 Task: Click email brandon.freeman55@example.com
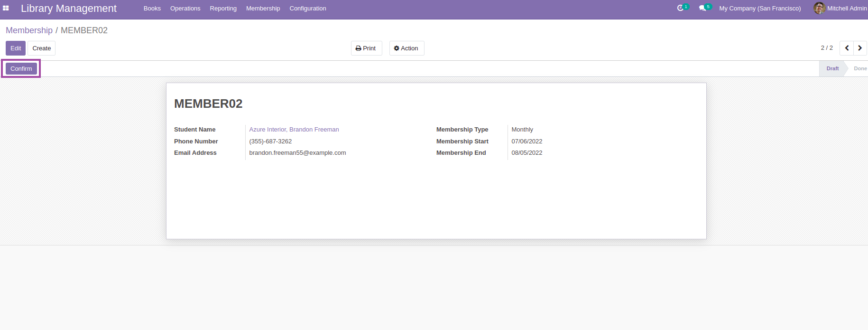pos(297,152)
